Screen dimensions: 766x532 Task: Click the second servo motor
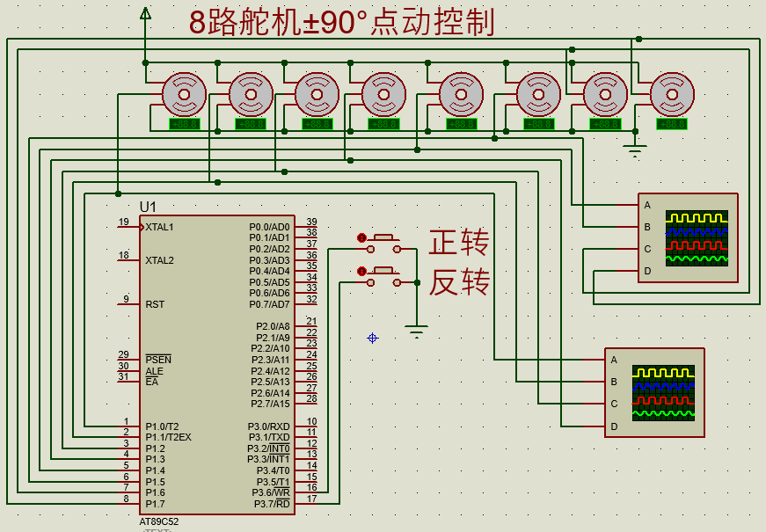click(x=249, y=94)
